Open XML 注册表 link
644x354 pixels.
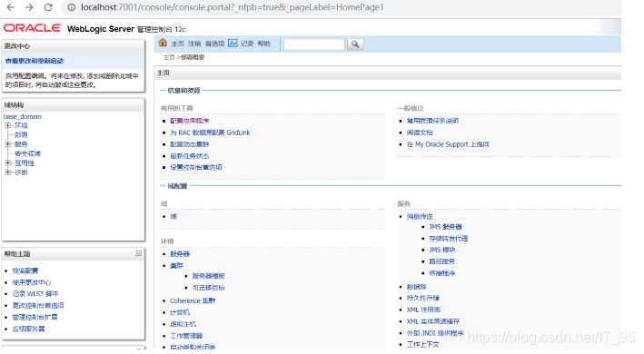click(x=423, y=310)
